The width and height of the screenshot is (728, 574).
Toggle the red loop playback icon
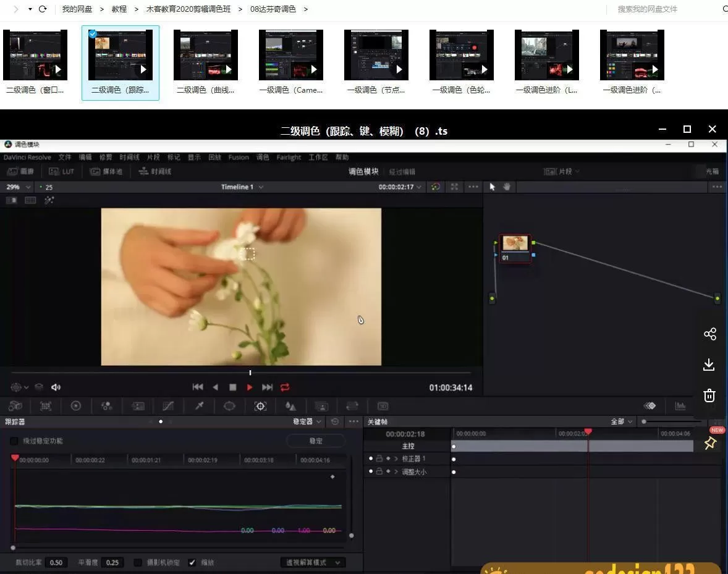pyautogui.click(x=285, y=387)
